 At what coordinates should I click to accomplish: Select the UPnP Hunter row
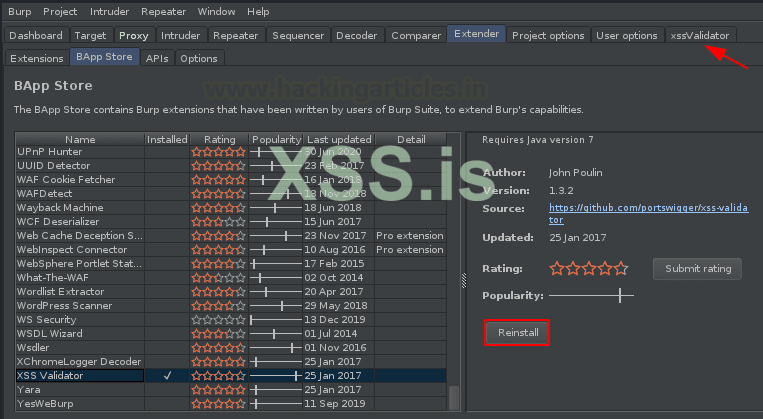[231, 152]
